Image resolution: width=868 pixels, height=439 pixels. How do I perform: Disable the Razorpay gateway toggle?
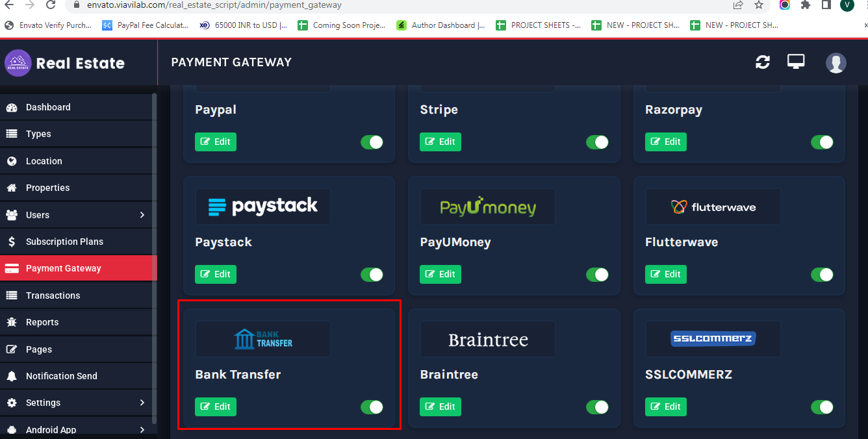click(x=823, y=142)
